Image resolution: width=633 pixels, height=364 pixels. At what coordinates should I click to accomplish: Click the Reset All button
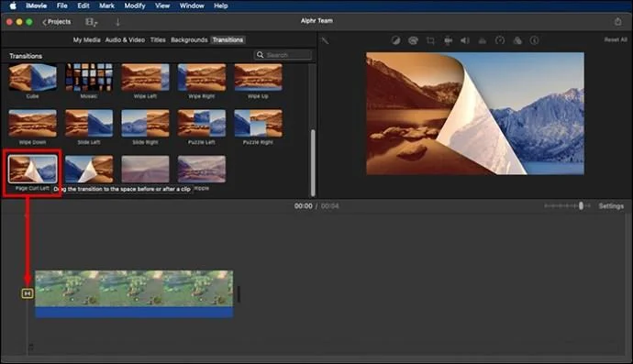(x=616, y=39)
